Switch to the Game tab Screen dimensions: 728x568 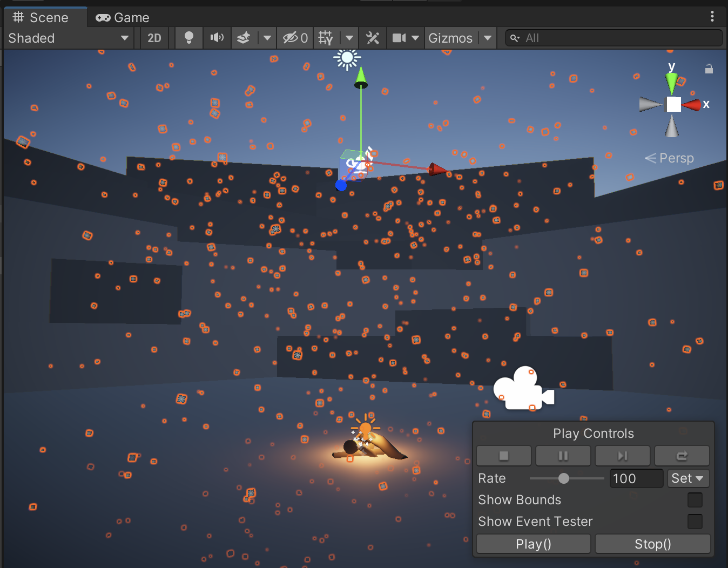pyautogui.click(x=123, y=17)
